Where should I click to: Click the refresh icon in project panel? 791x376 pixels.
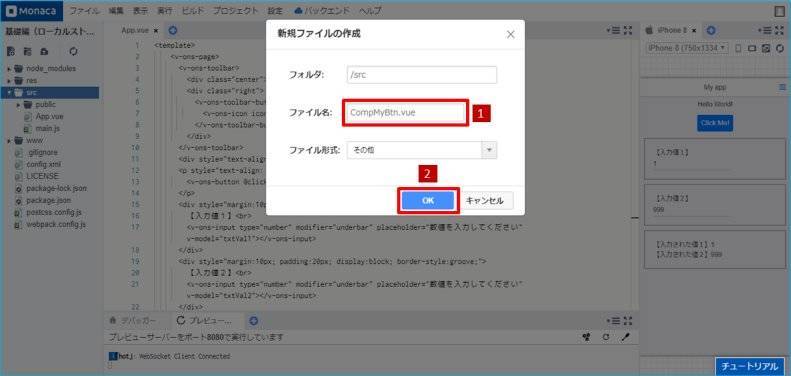tap(74, 51)
